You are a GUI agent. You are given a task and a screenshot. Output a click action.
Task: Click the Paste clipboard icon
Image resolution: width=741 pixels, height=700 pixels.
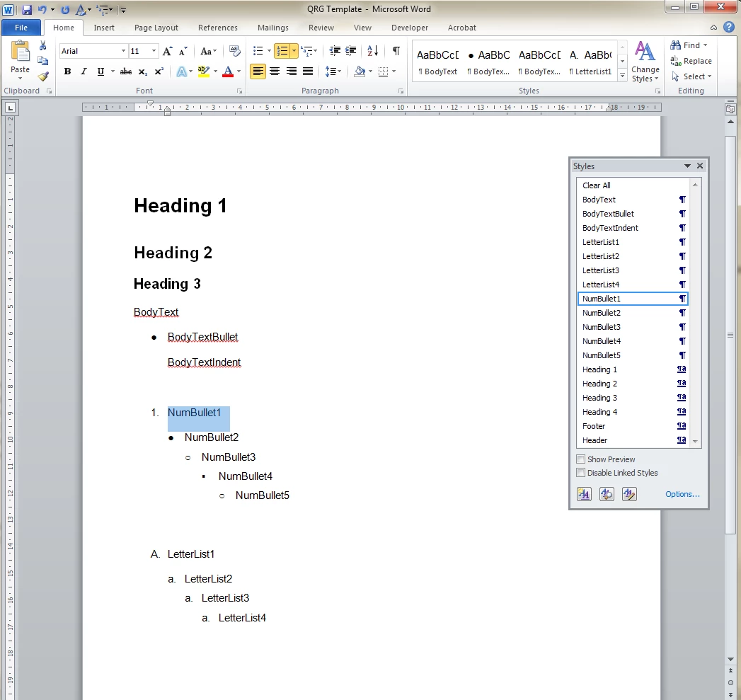coord(21,51)
